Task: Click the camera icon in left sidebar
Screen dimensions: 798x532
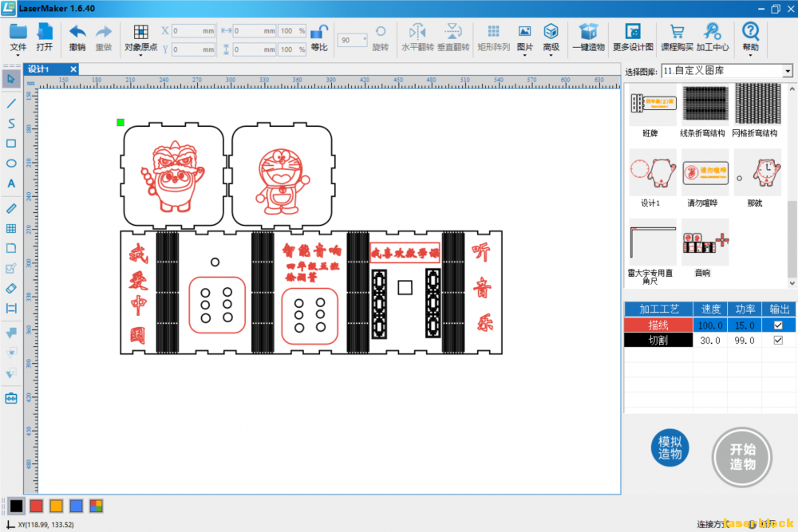Action: 11,398
